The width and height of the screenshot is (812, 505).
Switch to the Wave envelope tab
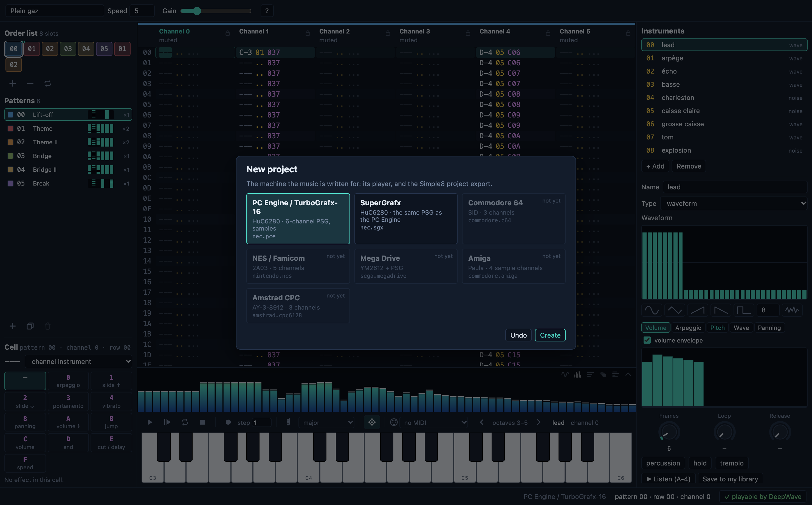741,328
